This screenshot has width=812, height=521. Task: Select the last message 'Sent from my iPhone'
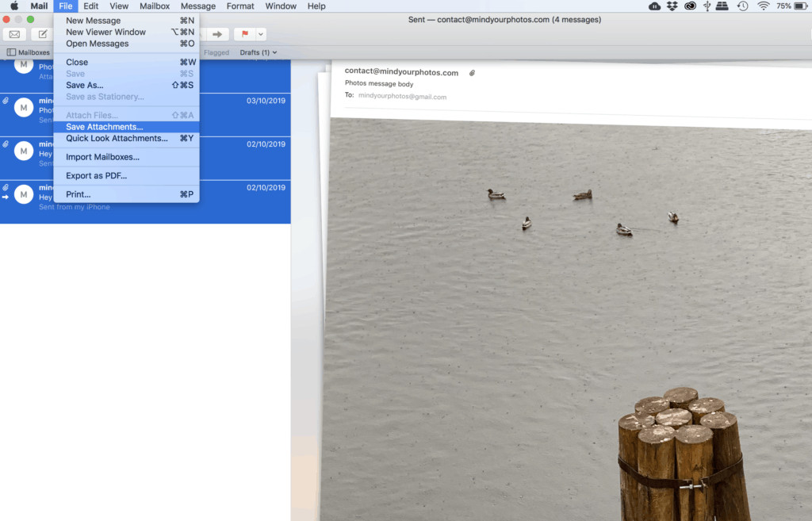145,201
